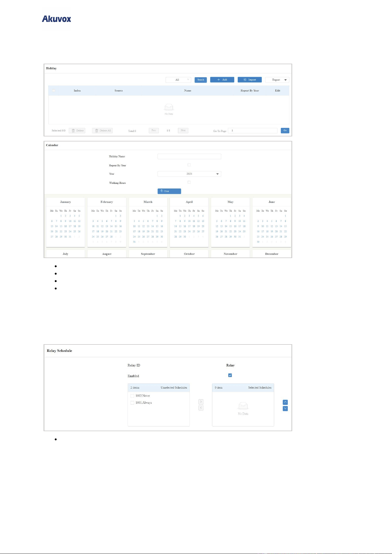Click the March month title
This screenshot has width=392, height=554.
(148, 202)
